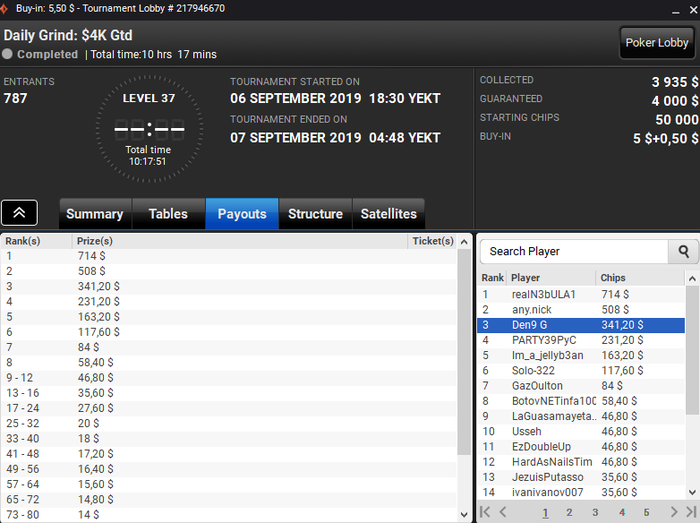
Task: Select player PARTY39PyC in the rankings
Action: click(x=580, y=340)
